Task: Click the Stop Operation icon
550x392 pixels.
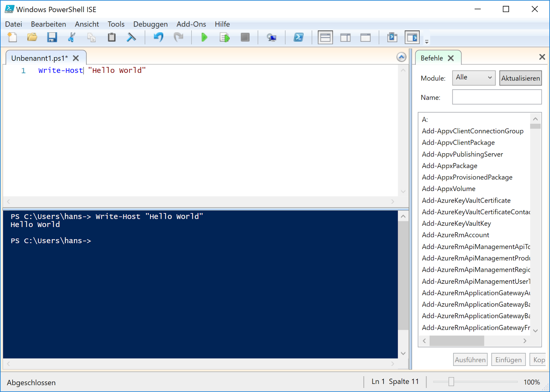Action: [245, 37]
